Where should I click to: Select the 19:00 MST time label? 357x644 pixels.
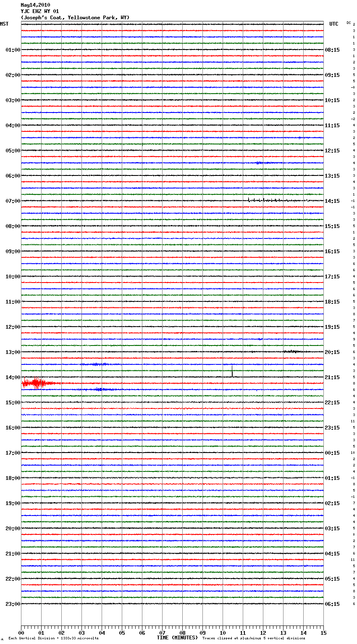coord(13,503)
